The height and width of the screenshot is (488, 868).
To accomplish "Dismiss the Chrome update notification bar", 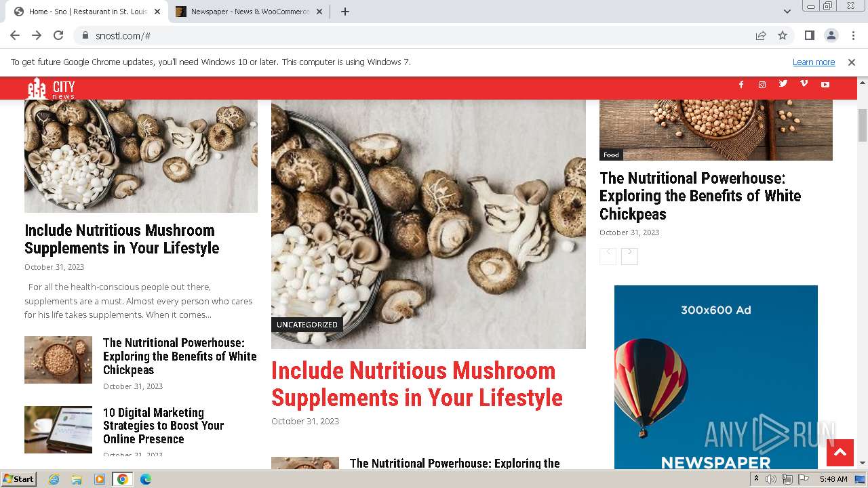I will click(852, 62).
